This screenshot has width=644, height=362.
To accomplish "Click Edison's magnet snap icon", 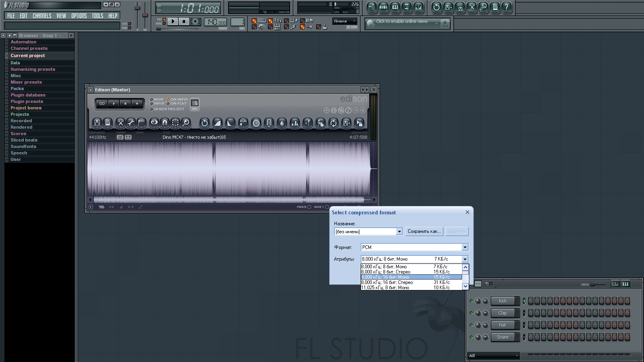I will 165,123.
